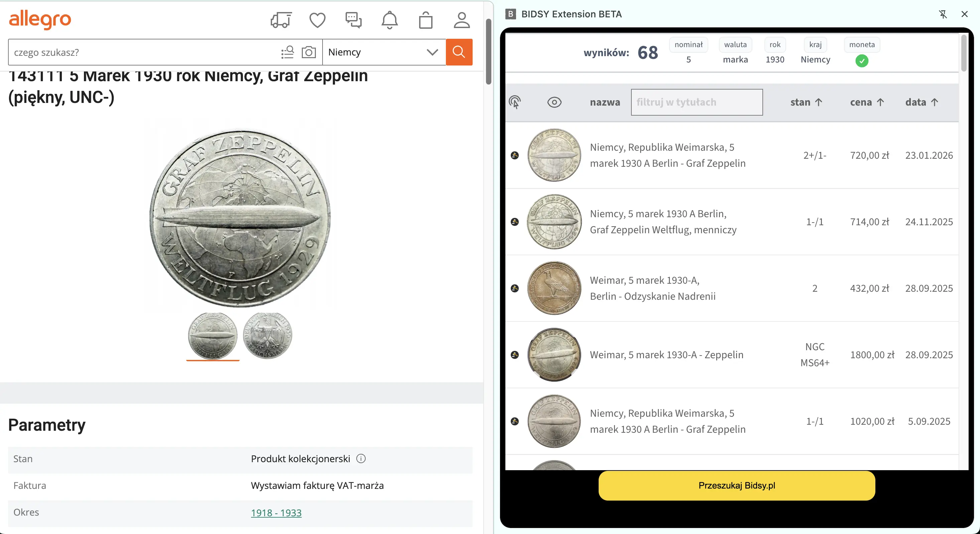Select the eagle reverse coin thumbnail
The image size is (980, 534).
[267, 336]
